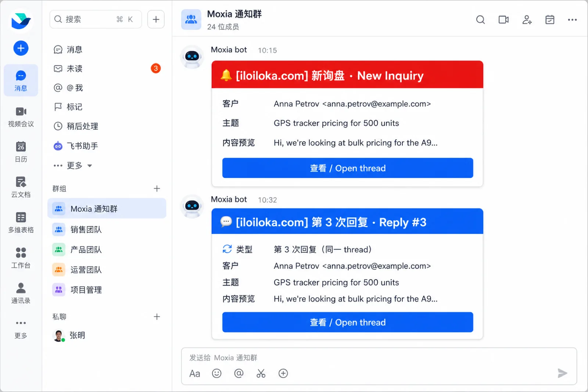This screenshot has width=588, height=392.
Task: Open 视频会议 video meeting section
Action: [x=21, y=117]
